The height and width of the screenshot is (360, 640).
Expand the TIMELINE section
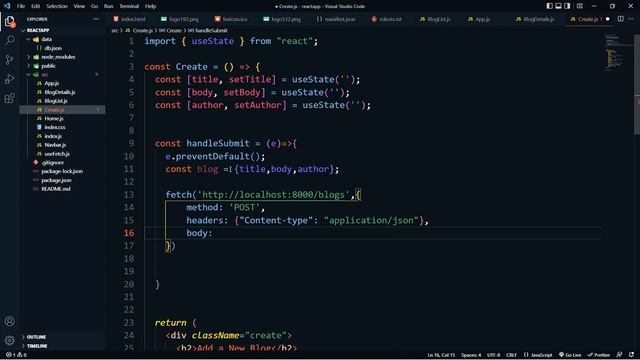tap(37, 346)
